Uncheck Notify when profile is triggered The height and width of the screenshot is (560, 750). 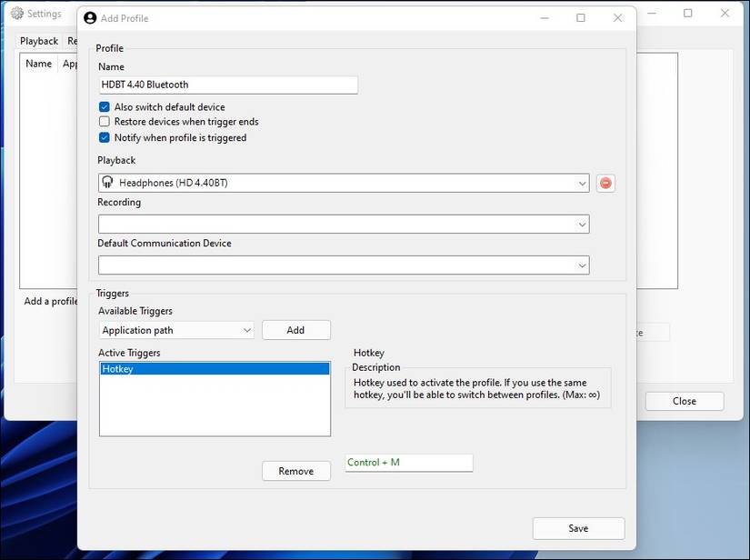(x=105, y=138)
